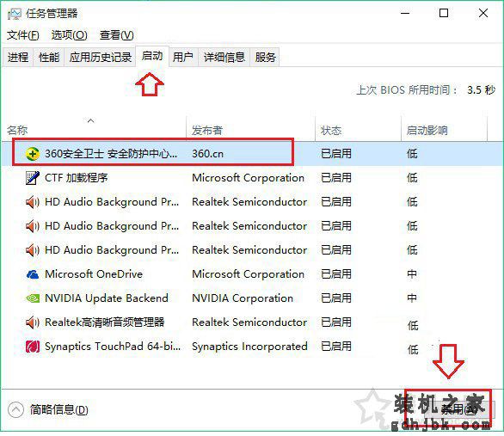Click the Synaptics TouchPad icon
This screenshot has height=436, width=504.
(x=32, y=347)
